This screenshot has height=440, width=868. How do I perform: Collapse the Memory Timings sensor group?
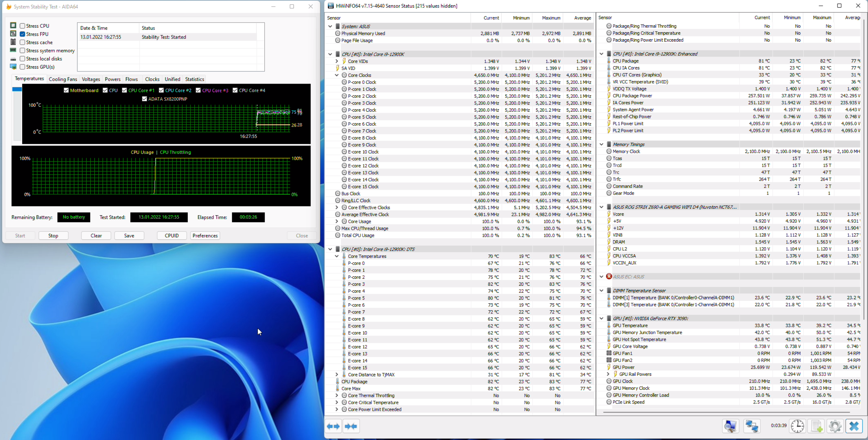[602, 144]
